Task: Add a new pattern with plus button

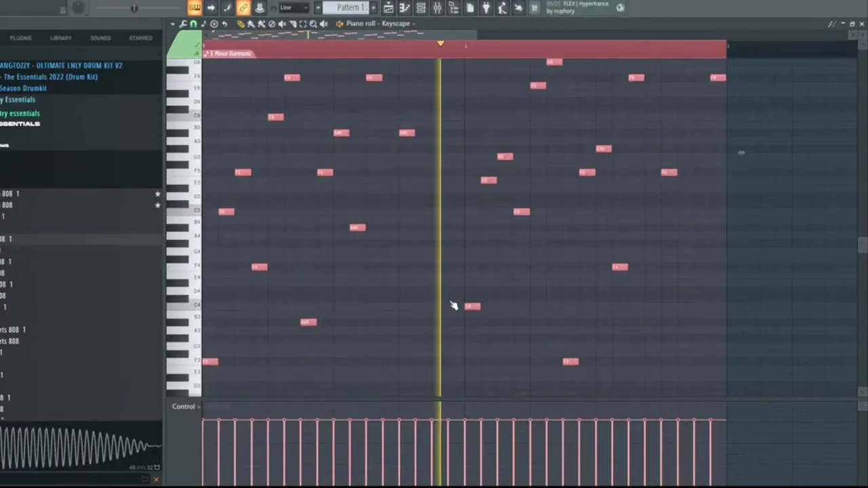Action: point(373,7)
